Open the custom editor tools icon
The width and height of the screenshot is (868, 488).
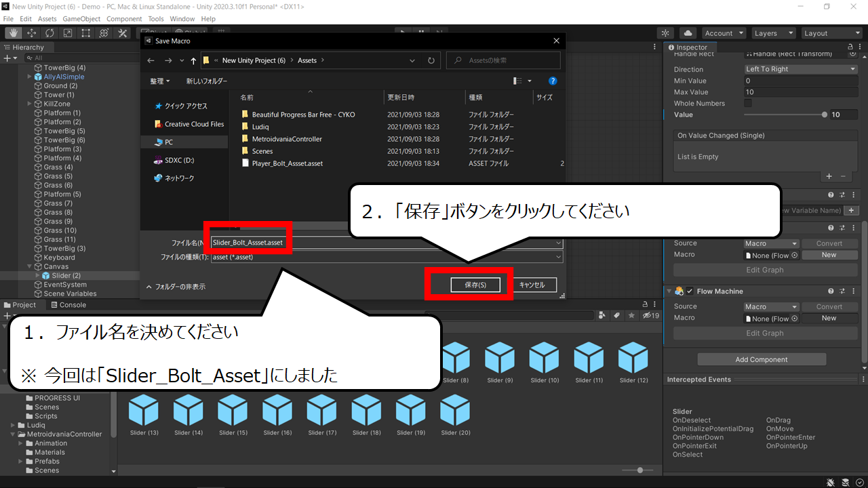tap(123, 33)
